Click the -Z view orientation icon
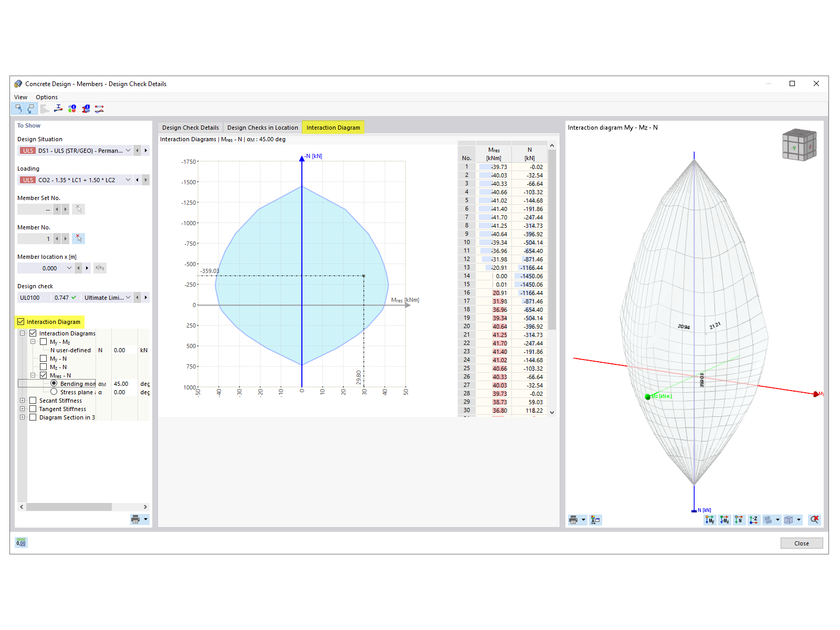Viewport: 840px width, 630px height. click(753, 520)
